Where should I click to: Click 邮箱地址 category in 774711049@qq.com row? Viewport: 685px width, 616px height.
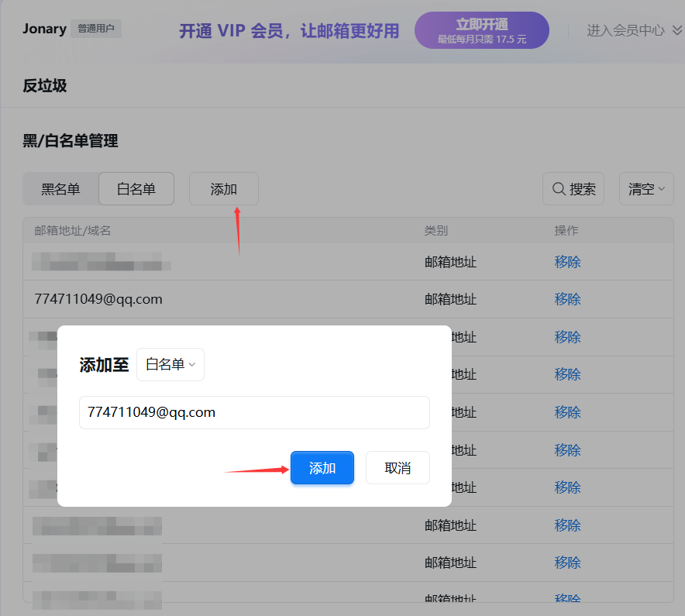450,299
